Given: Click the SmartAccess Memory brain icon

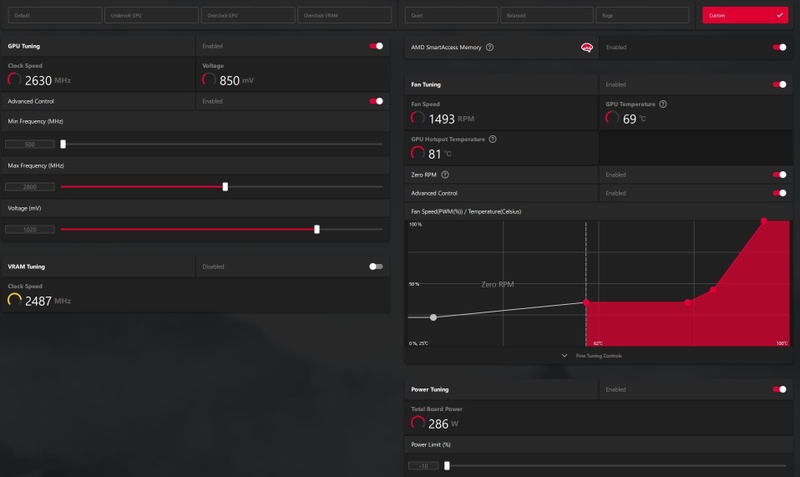Looking at the screenshot, I should (x=587, y=47).
